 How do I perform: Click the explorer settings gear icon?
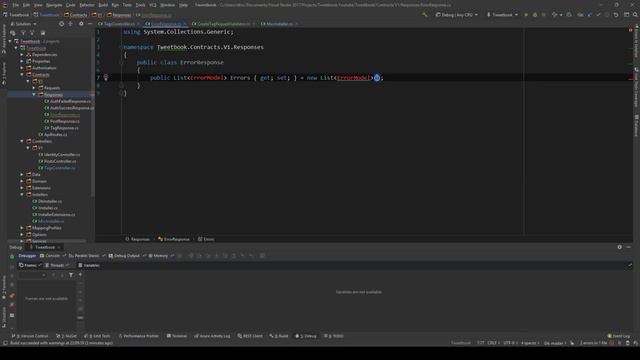81,24
